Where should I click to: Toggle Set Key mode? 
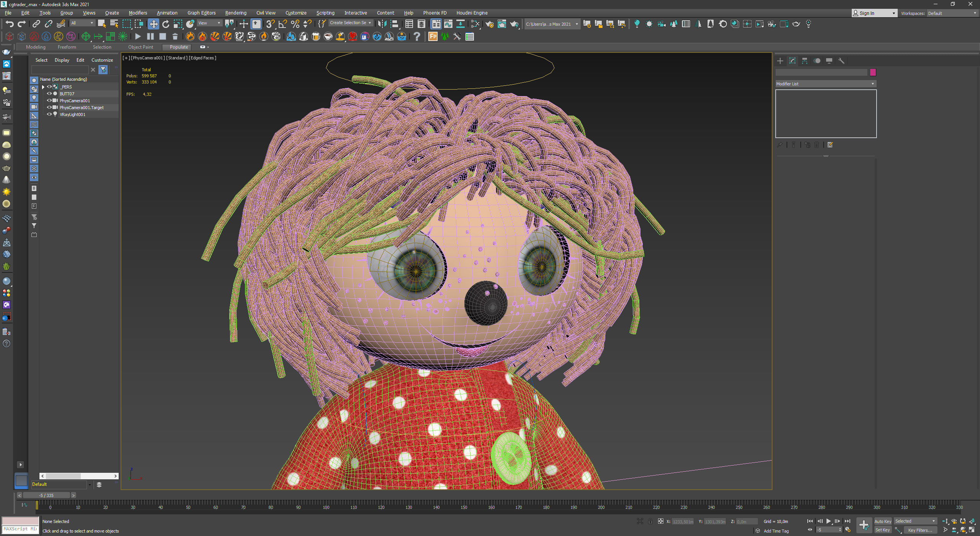coord(883,530)
